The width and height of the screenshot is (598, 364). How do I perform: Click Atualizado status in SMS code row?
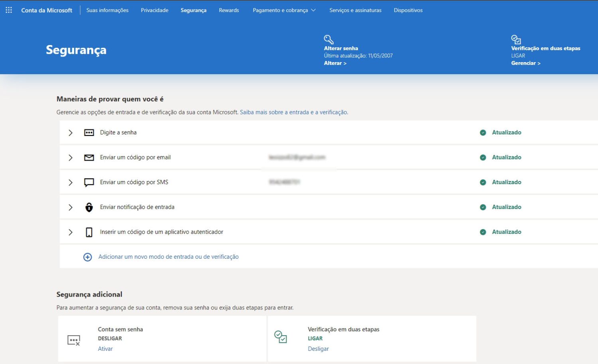[x=507, y=182]
